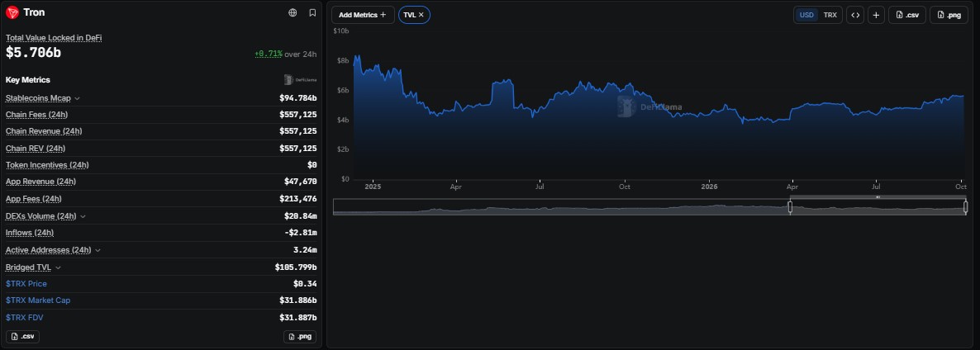The width and height of the screenshot is (980, 350).
Task: Click the $47,670 app revenue value
Action: (301, 182)
